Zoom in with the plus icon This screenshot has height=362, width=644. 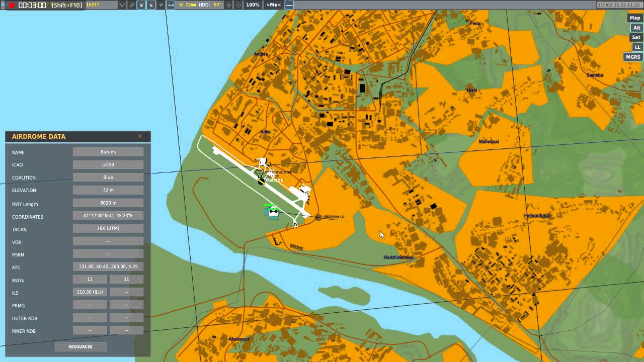click(229, 5)
